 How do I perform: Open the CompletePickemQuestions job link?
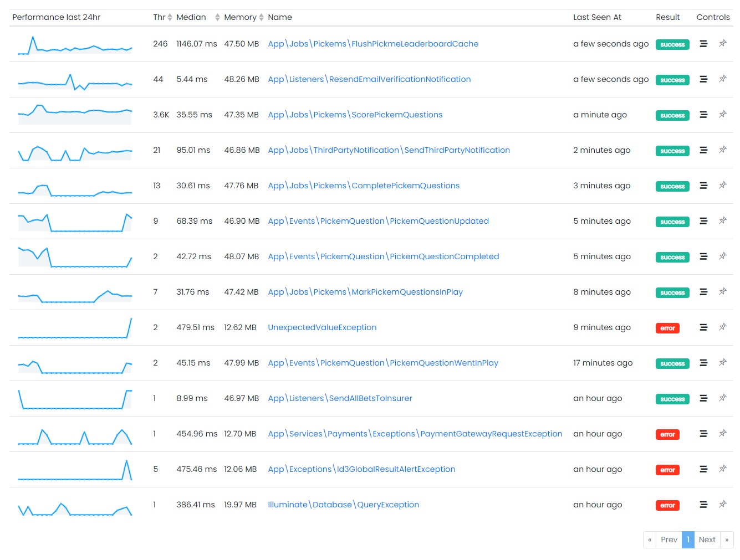364,186
